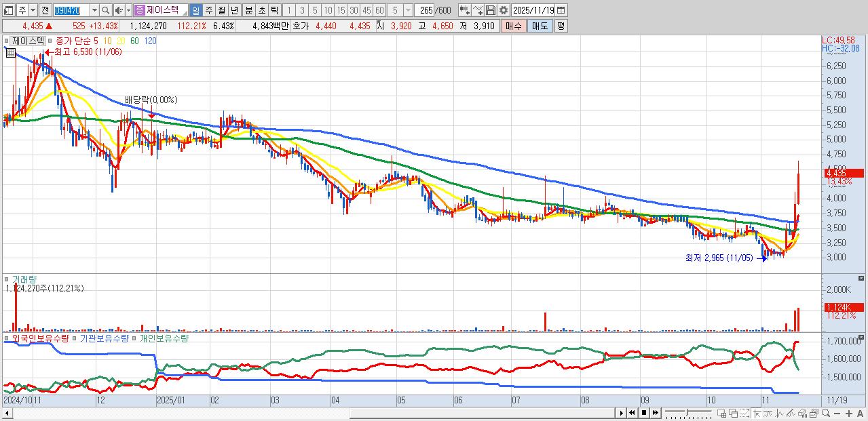
Task: Save chart with the floppy disk icon
Action: pyautogui.click(x=491, y=10)
